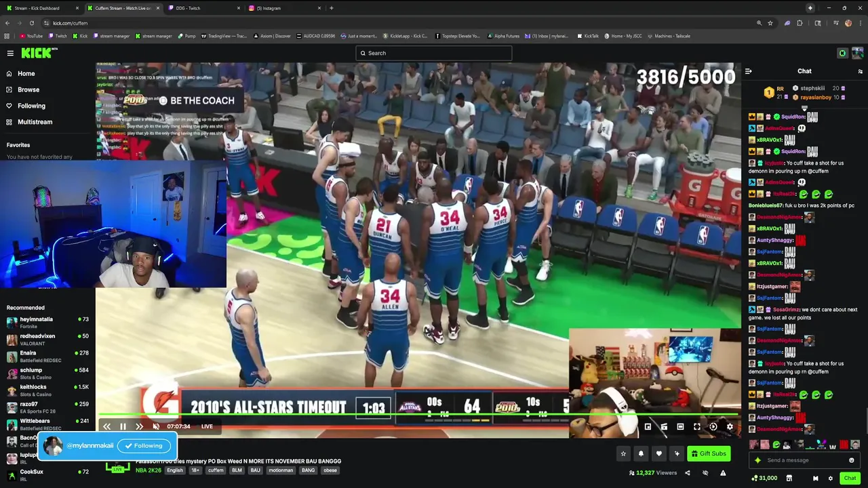The image size is (868, 488).
Task: Share the stream
Action: 687,473
